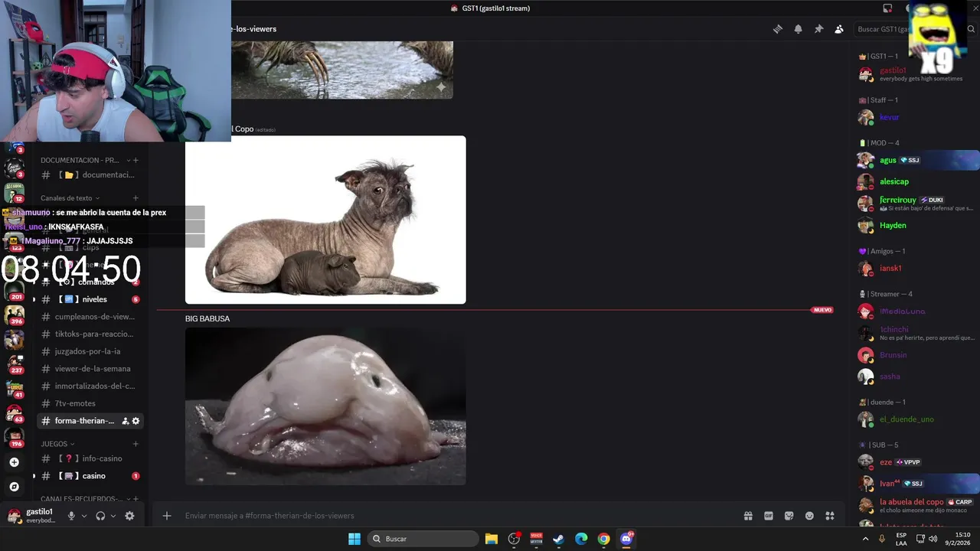980x551 pixels.
Task: Open Brunsin member profile
Action: pos(915,355)
